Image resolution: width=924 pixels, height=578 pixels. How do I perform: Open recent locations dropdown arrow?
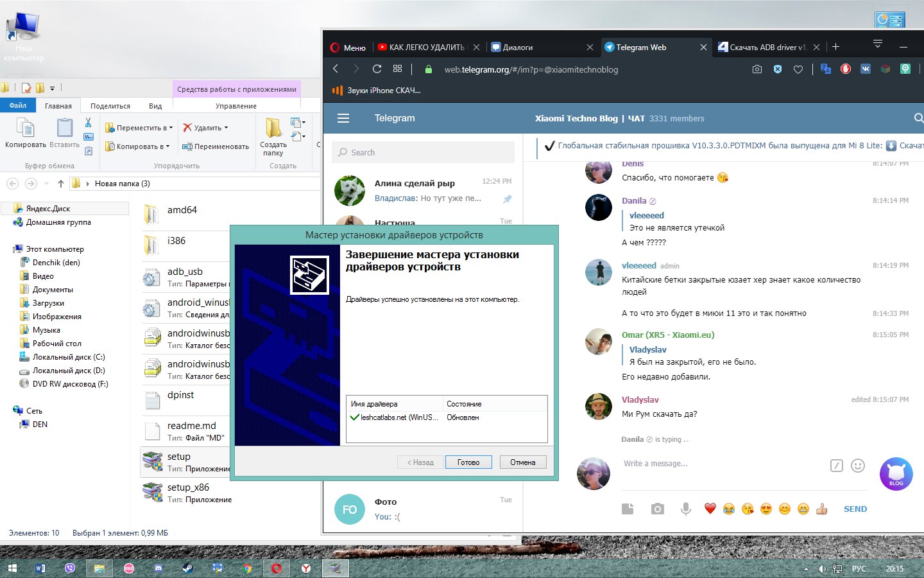46,184
